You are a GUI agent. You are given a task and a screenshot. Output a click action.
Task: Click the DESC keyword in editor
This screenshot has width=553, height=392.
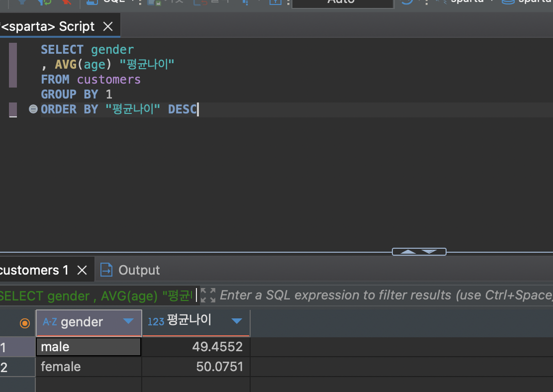[183, 109]
